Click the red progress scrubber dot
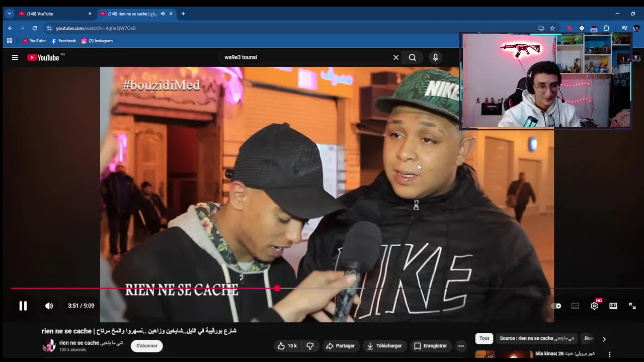The width and height of the screenshot is (644, 362). click(x=277, y=289)
